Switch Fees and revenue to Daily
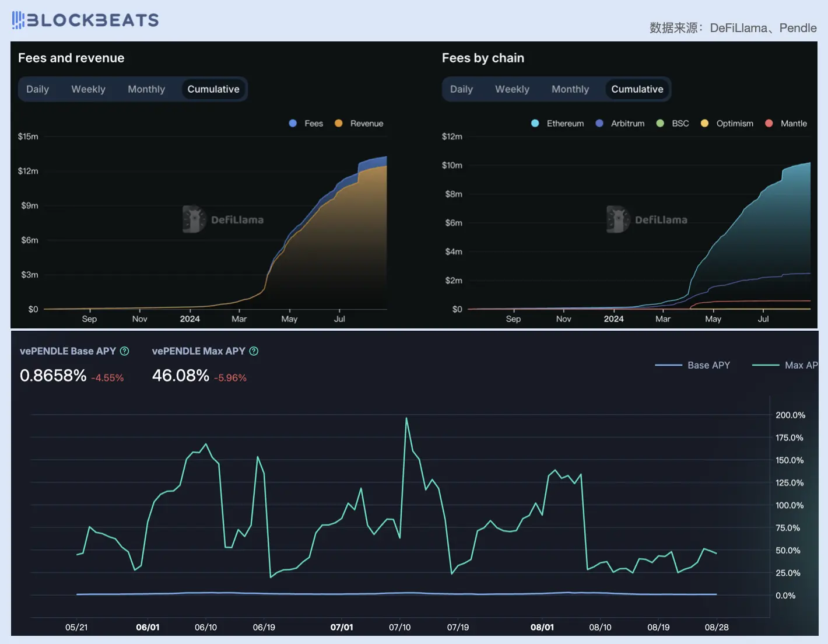 [37, 89]
